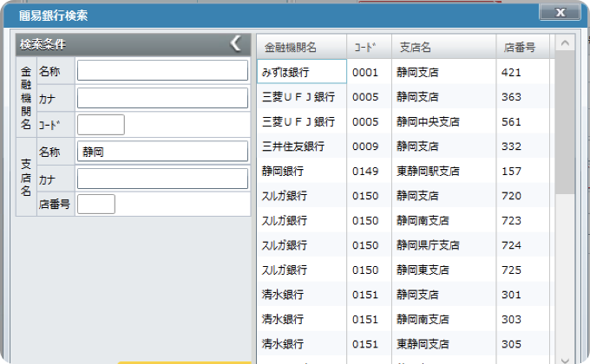Click the store number 723 cell
The width and height of the screenshot is (590, 364).
(523, 220)
